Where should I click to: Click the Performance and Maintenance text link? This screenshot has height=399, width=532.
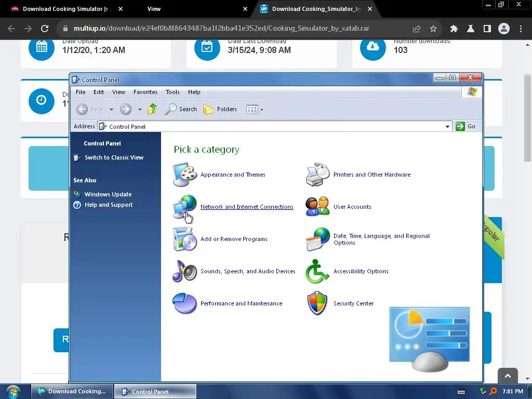pos(241,303)
